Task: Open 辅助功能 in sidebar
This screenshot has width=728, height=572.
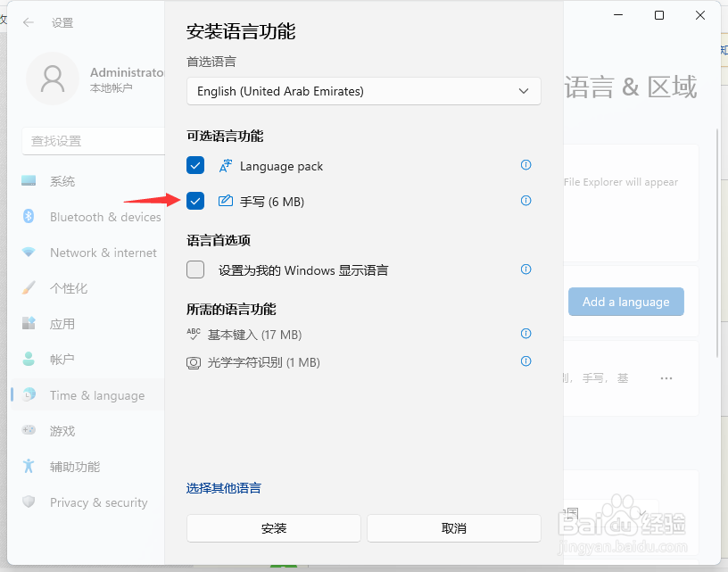Action: [x=87, y=467]
